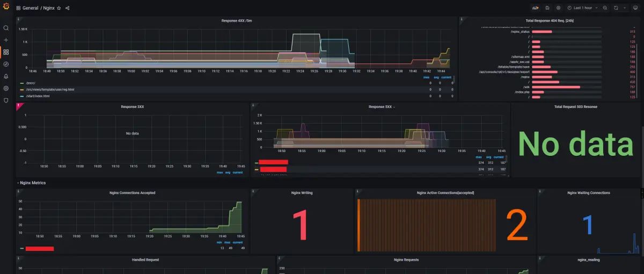Open the Response 3XX panel title menu
The height and width of the screenshot is (274, 644).
(x=133, y=106)
